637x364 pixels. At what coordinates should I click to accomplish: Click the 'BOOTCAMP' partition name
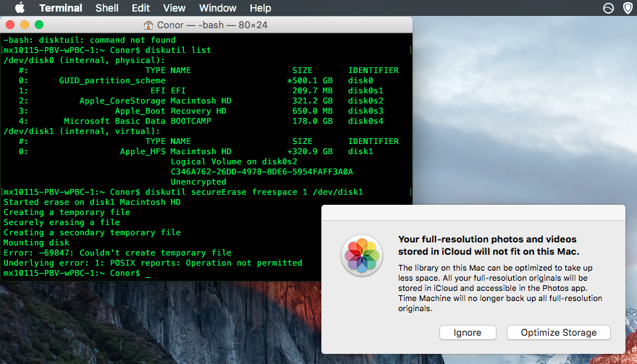[x=190, y=121]
